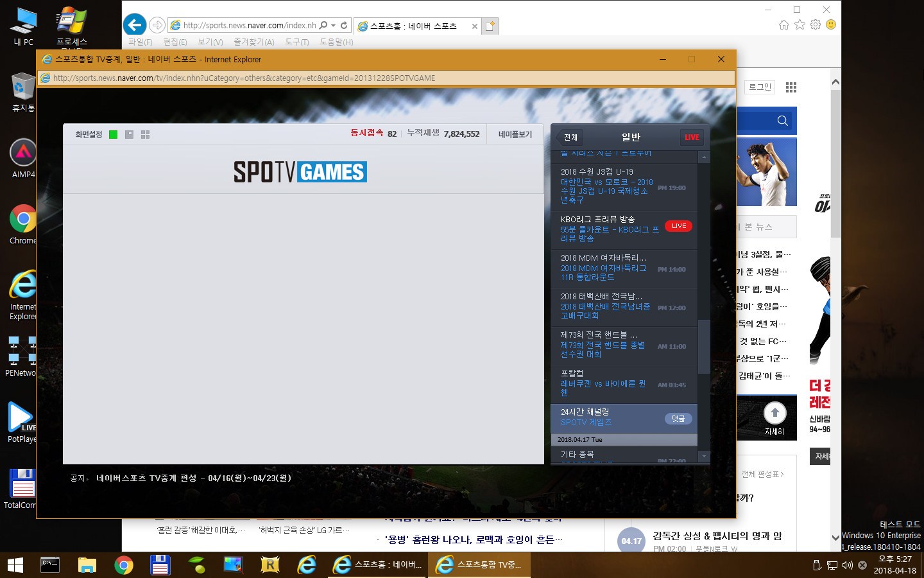Click the 자세히 upload arrow icon
This screenshot has width=924, height=578.
[x=774, y=413]
